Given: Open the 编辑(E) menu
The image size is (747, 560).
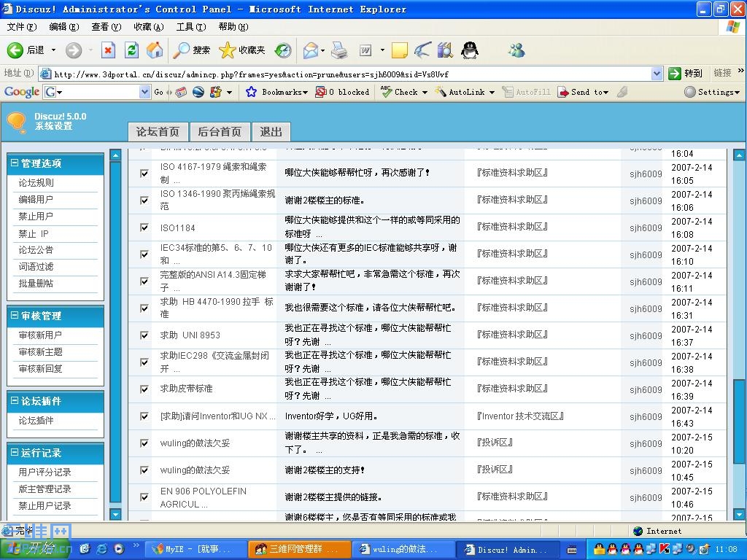Looking at the screenshot, I should click(x=64, y=27).
